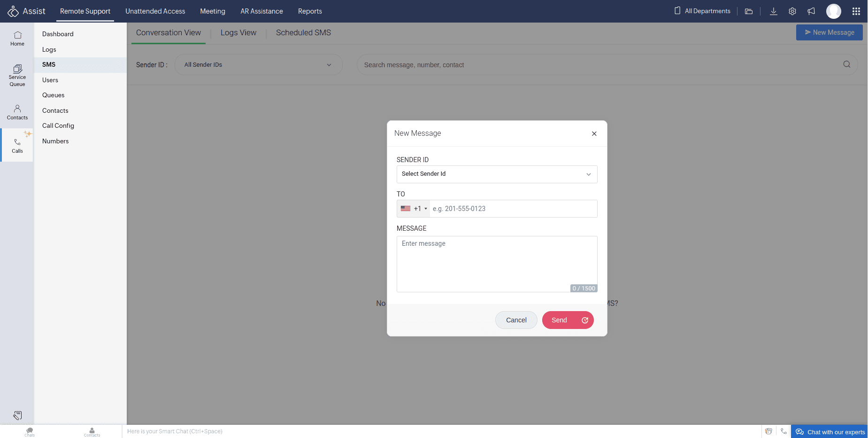868x438 pixels.
Task: Focus the recipient phone number field
Action: tap(514, 209)
